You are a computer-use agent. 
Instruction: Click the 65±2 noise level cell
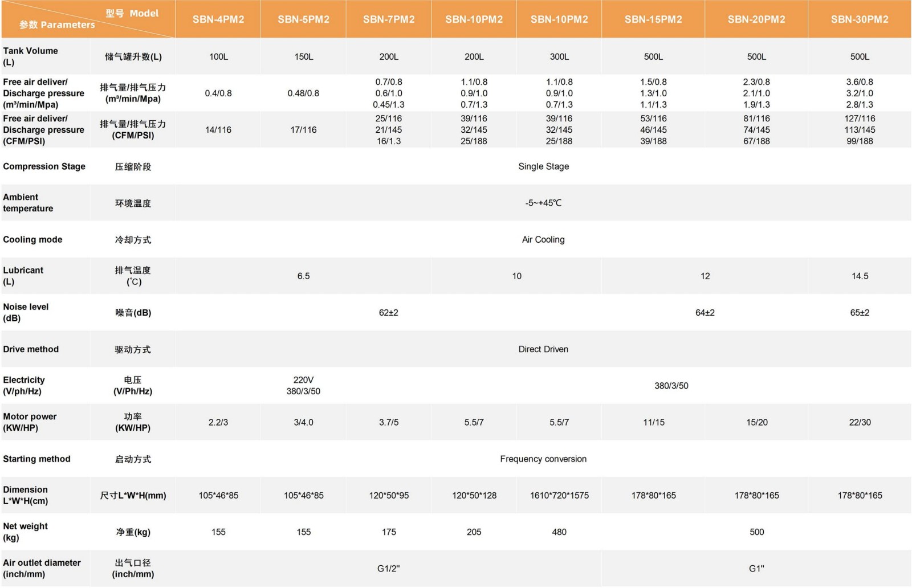click(x=860, y=312)
